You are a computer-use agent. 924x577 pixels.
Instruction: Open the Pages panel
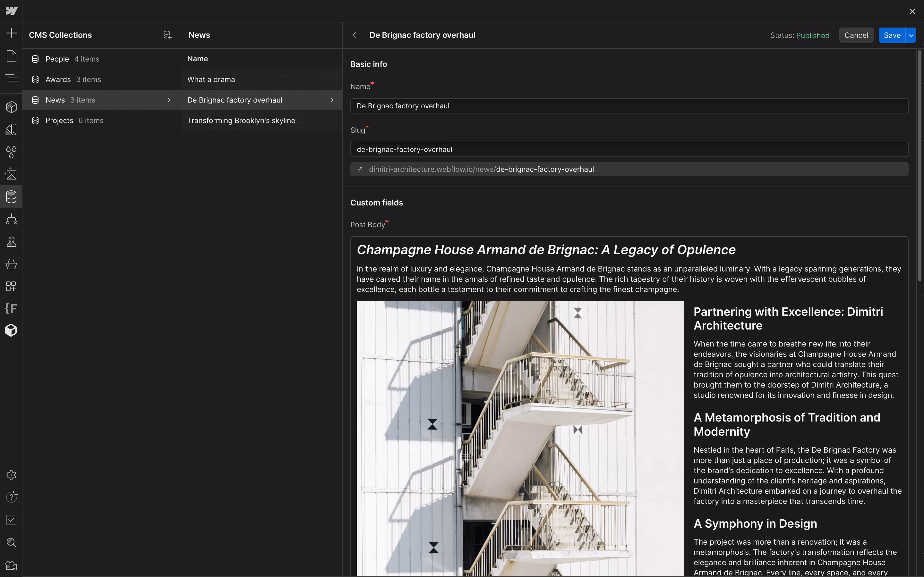(11, 56)
